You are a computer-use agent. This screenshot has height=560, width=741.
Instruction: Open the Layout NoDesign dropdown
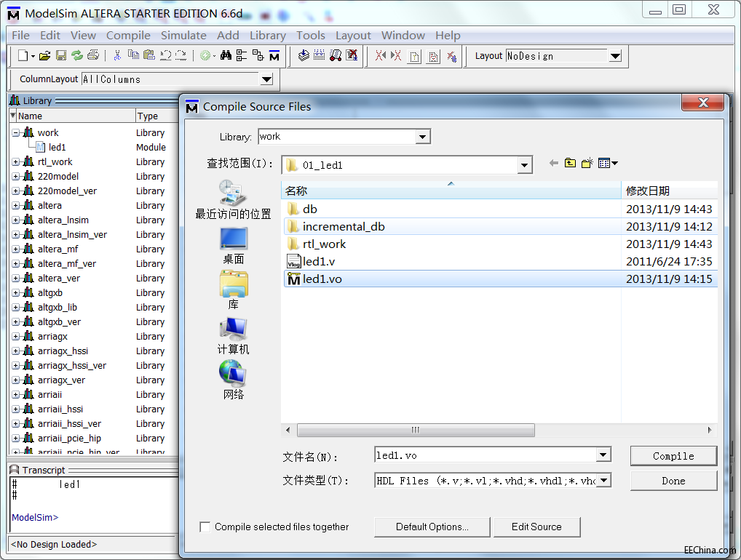[x=614, y=56]
